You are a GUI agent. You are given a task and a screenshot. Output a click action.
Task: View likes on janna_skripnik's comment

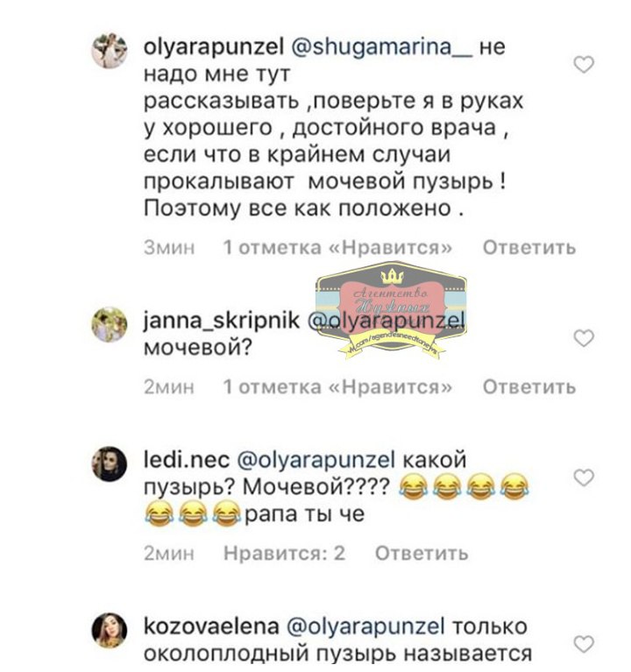pos(337,386)
